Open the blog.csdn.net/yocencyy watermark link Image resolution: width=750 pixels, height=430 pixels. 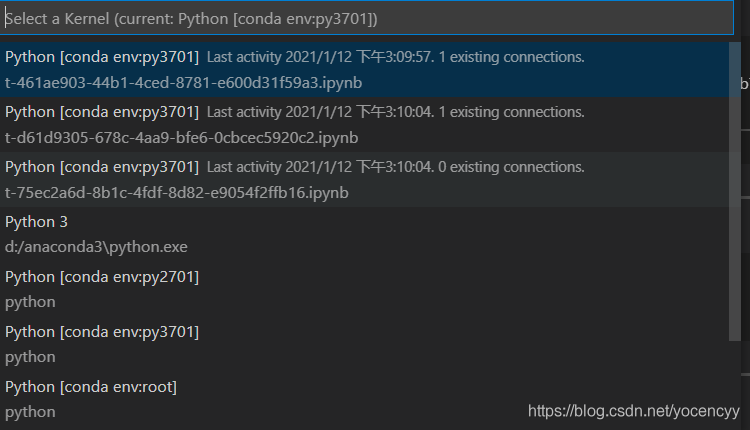[633, 411]
